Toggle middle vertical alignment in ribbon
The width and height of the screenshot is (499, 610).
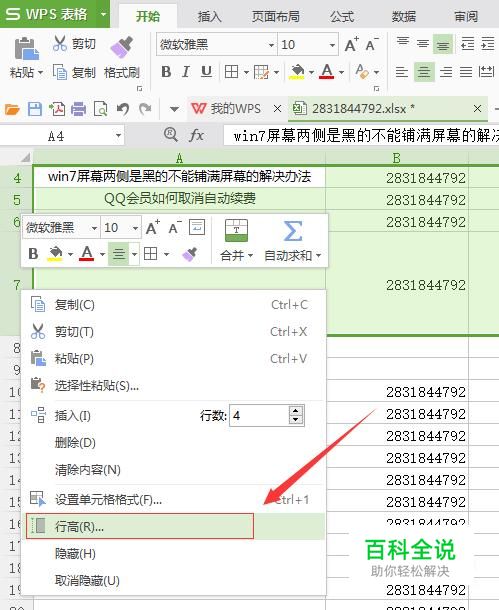[x=423, y=44]
